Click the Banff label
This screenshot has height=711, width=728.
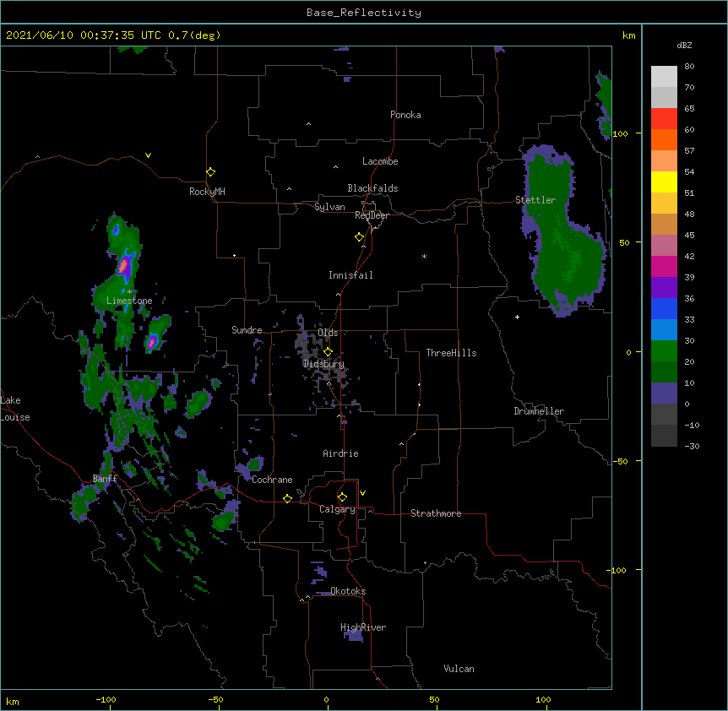pyautogui.click(x=105, y=479)
